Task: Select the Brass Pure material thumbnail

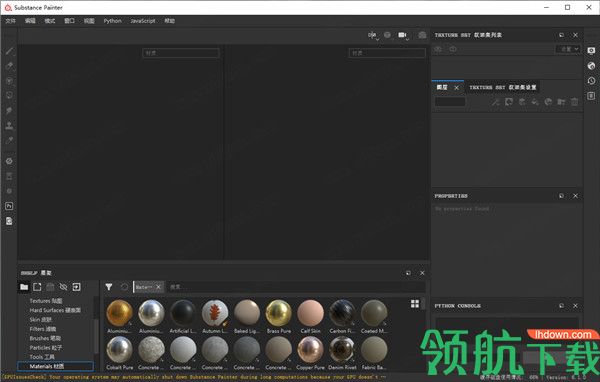Action: coord(279,313)
